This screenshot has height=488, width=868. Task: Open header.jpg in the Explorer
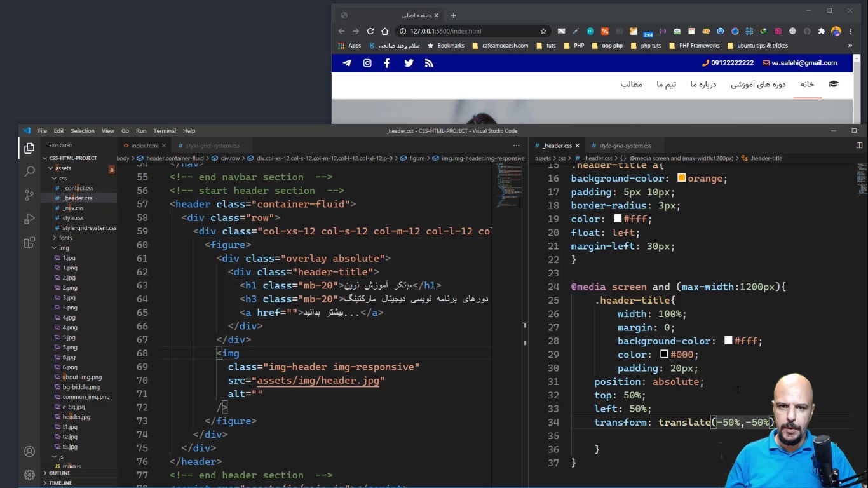[76, 417]
